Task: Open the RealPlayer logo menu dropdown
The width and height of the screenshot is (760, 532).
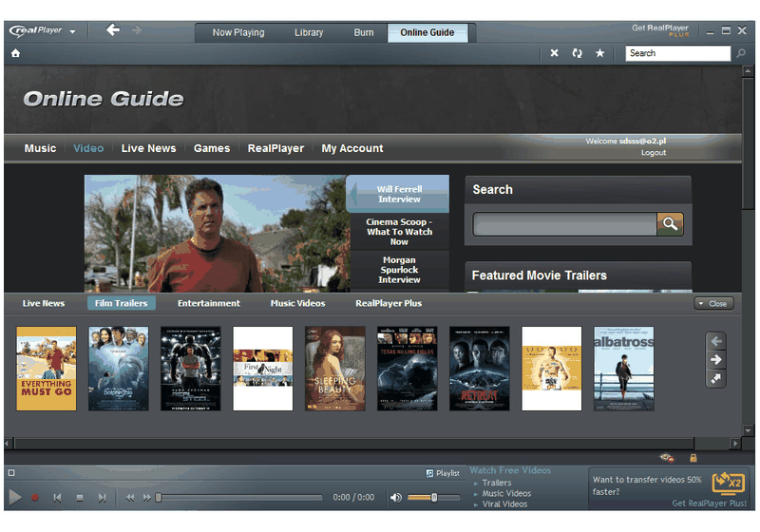Action: pyautogui.click(x=72, y=31)
